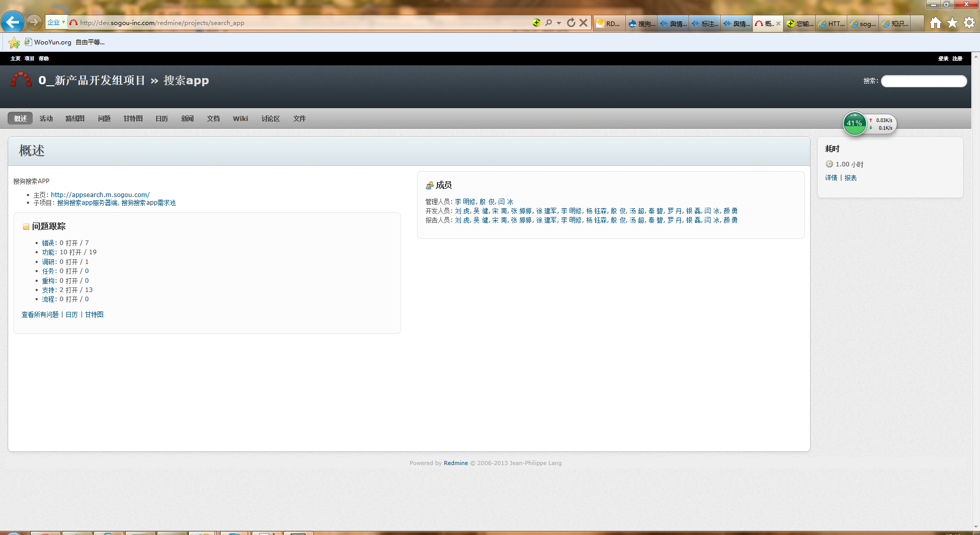Click the Sogou compatibility icon in the address bar
Image resolution: width=980 pixels, height=535 pixels.
(536, 22)
